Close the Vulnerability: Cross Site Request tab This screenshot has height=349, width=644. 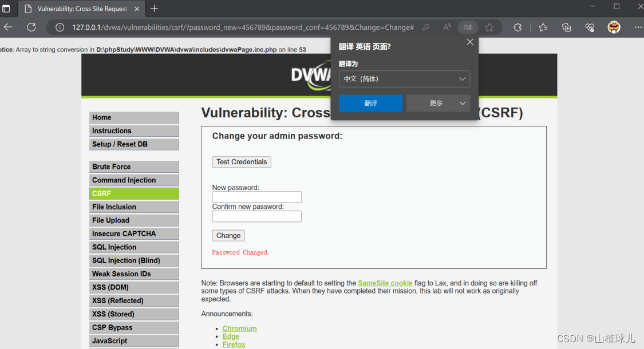137,9
